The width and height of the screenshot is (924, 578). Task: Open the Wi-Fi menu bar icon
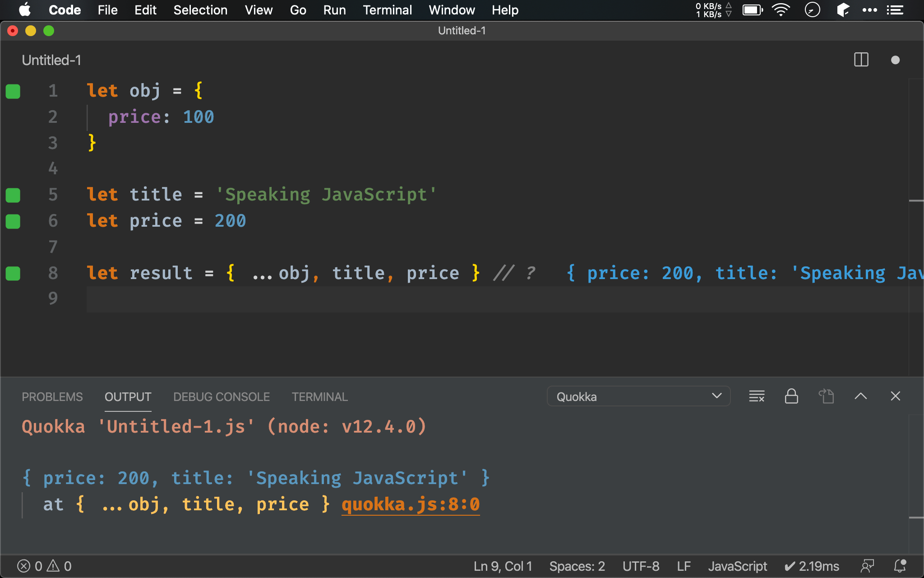(781, 10)
